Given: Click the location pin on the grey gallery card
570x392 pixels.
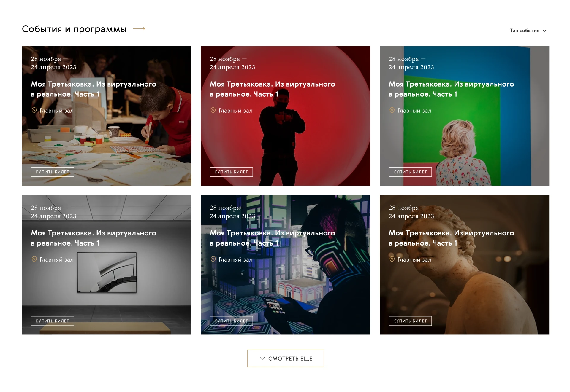Looking at the screenshot, I should (34, 259).
